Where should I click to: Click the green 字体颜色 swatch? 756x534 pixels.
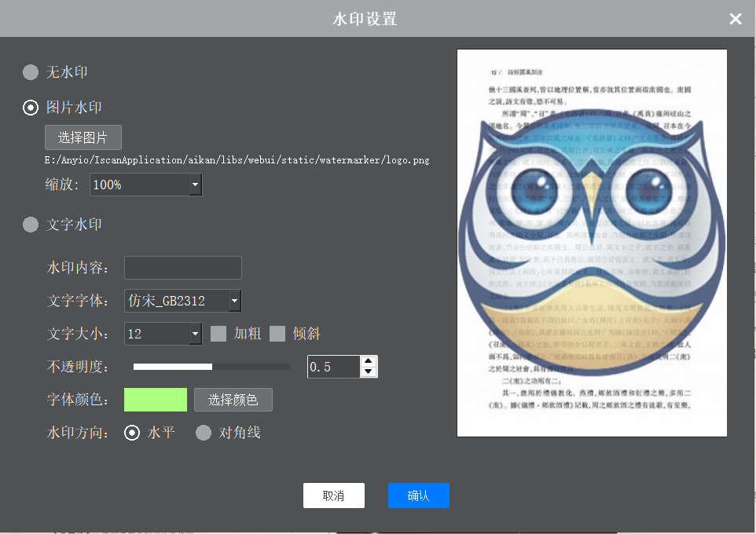point(156,400)
